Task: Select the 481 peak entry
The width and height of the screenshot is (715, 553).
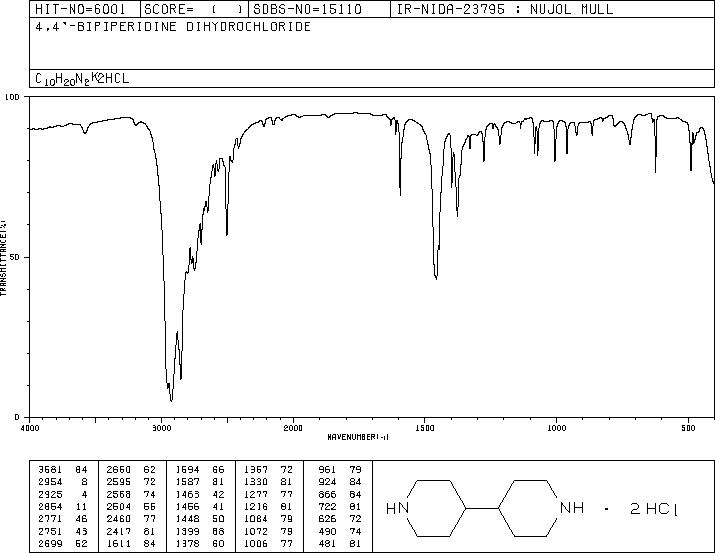Action: coord(340,543)
